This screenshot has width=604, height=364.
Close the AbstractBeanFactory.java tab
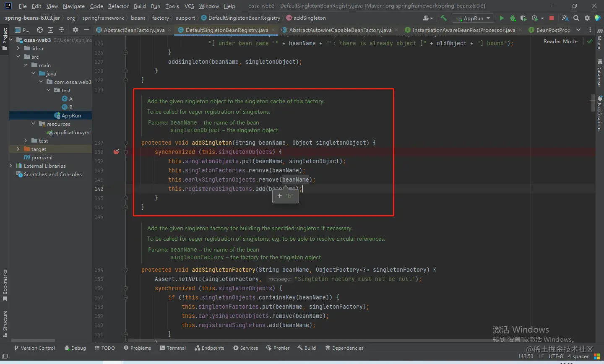[169, 30]
